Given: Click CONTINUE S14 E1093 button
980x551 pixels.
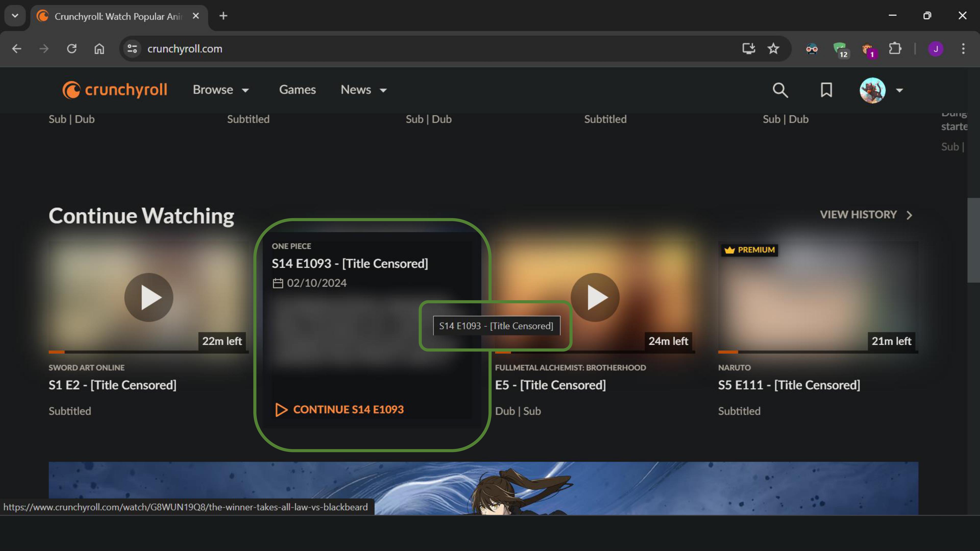Looking at the screenshot, I should pyautogui.click(x=339, y=409).
